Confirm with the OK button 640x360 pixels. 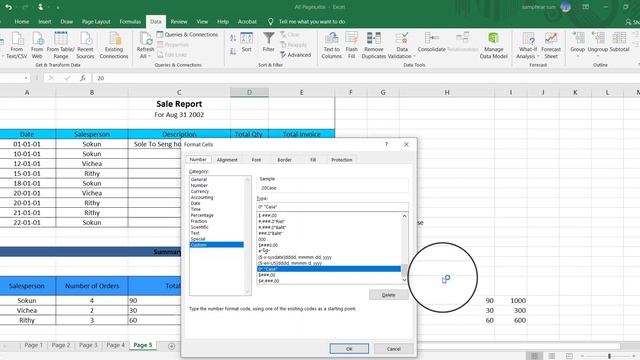coord(349,349)
